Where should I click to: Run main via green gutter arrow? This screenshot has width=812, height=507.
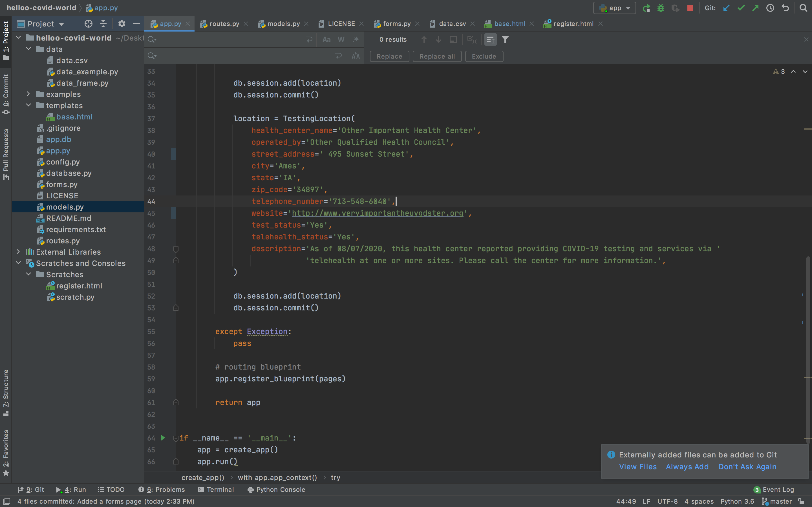click(163, 438)
